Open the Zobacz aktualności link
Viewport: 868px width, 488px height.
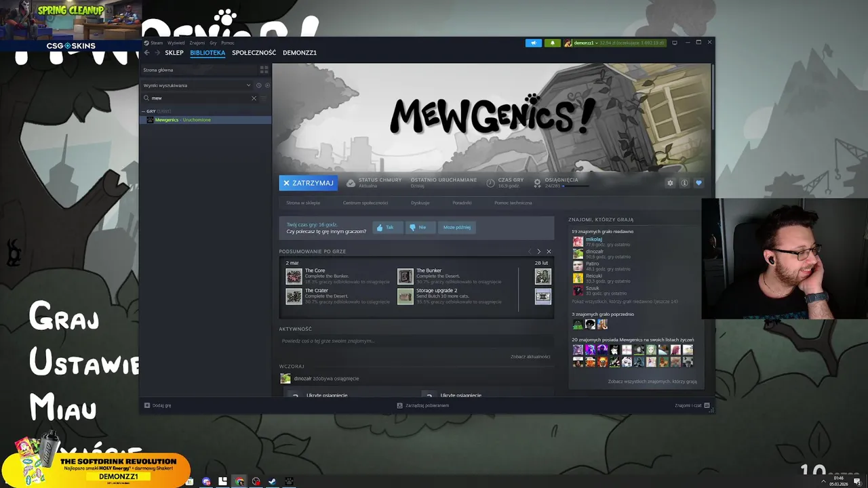pyautogui.click(x=530, y=357)
